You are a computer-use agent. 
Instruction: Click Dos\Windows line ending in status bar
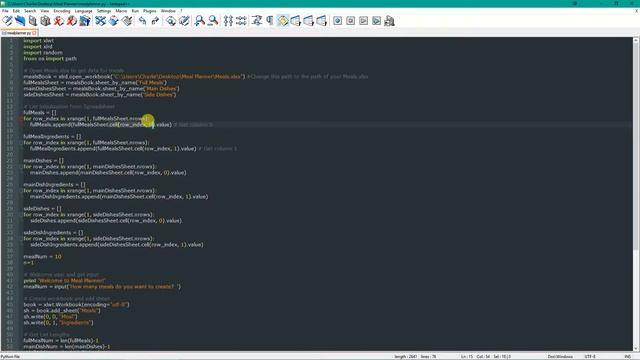pos(560,357)
